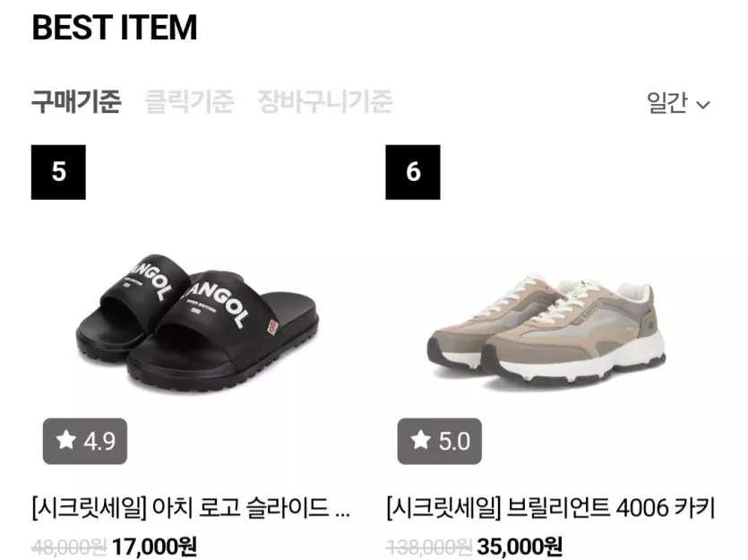Open the 일간 period dropdown
748x560 pixels.
pyautogui.click(x=678, y=102)
